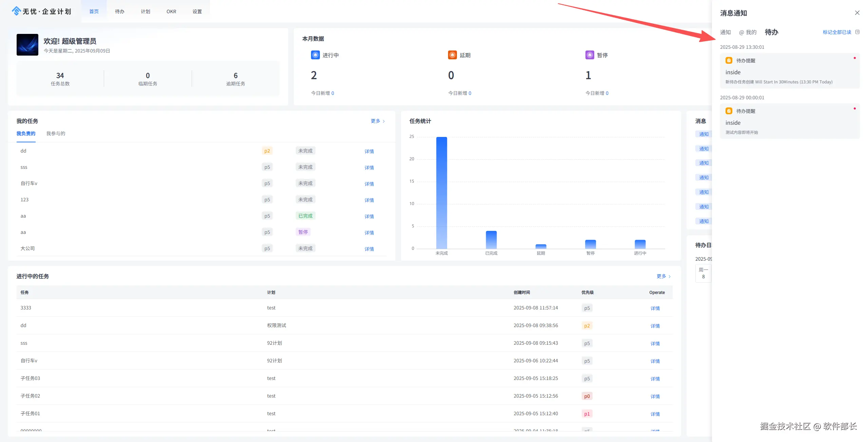Click the super admin avatar thumbnail
This screenshot has height=442, width=868.
pyautogui.click(x=27, y=44)
